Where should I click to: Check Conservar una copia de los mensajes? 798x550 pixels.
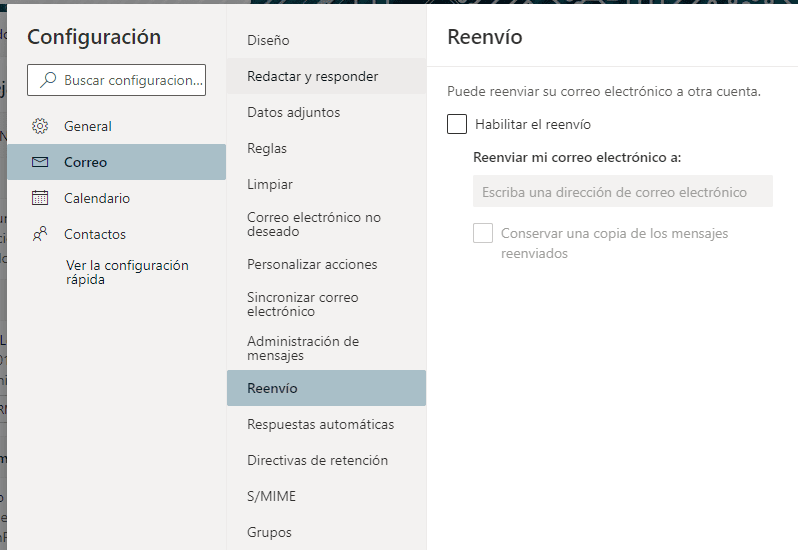click(x=483, y=233)
